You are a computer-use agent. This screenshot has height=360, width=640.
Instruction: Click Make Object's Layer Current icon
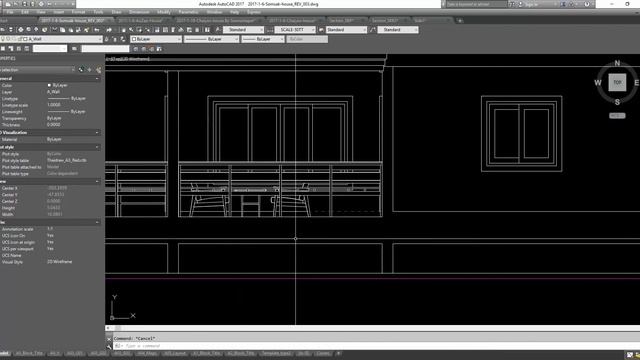pos(107,39)
